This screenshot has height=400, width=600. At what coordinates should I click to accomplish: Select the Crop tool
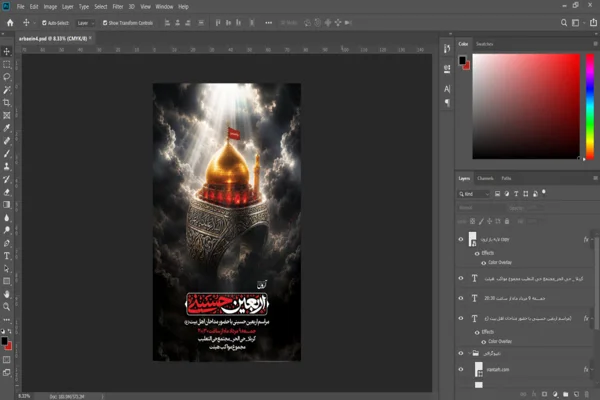coord(7,103)
